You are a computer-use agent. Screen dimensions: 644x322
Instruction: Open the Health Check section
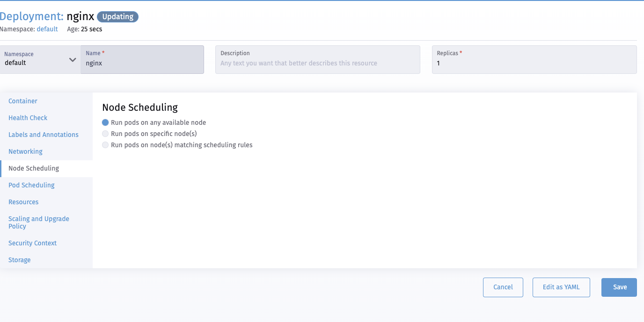click(28, 118)
